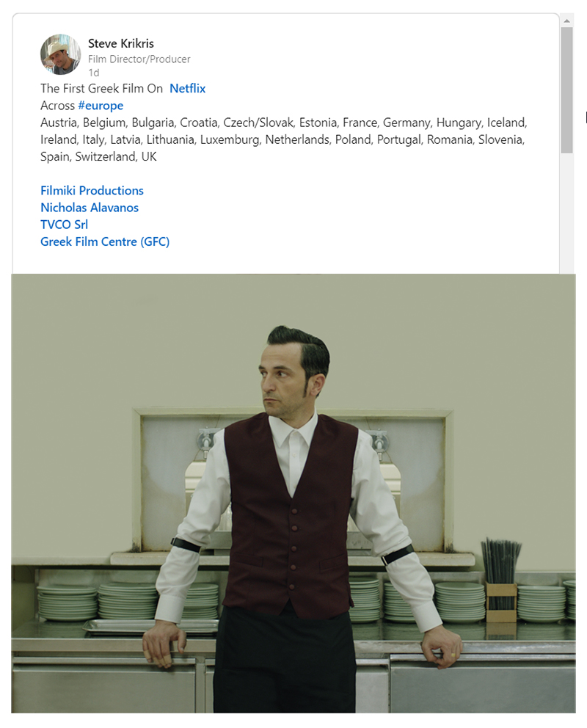
Task: Click the 1d post timestamp
Action: point(94,73)
